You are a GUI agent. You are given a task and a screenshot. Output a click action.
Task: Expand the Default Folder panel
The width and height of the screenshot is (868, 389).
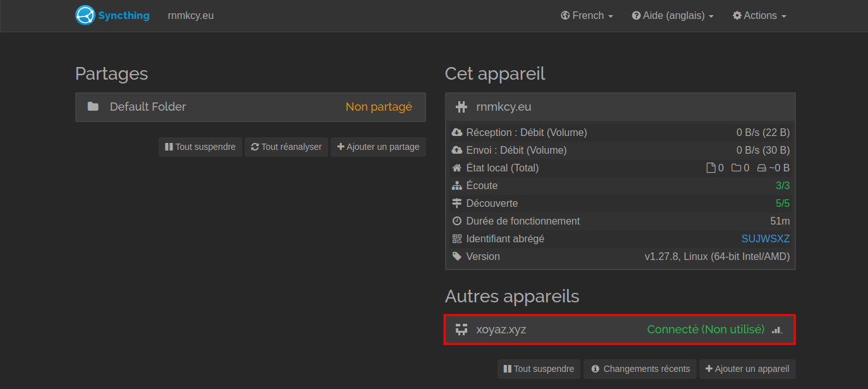(x=250, y=107)
